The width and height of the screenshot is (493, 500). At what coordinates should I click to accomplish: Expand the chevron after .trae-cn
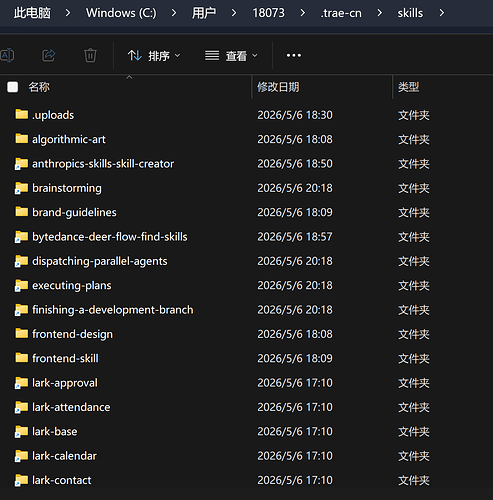[x=379, y=13]
